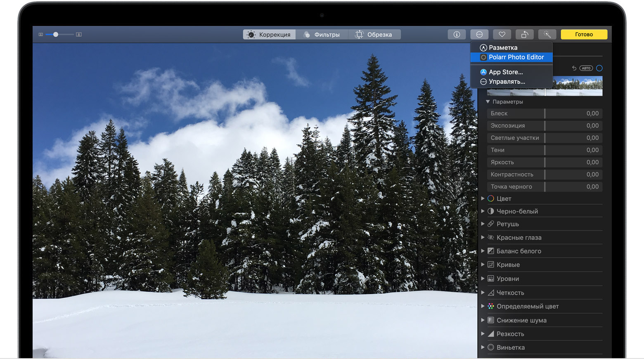Expand the Виньетка section

pos(483,347)
